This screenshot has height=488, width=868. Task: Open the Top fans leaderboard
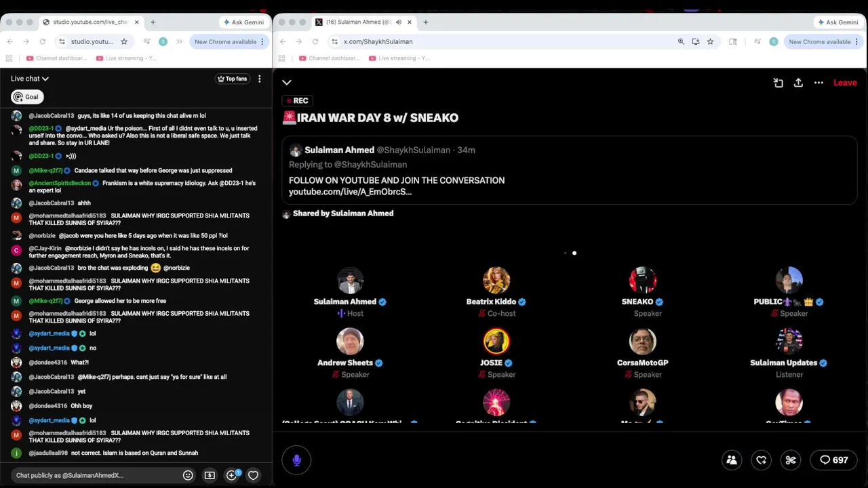[232, 79]
